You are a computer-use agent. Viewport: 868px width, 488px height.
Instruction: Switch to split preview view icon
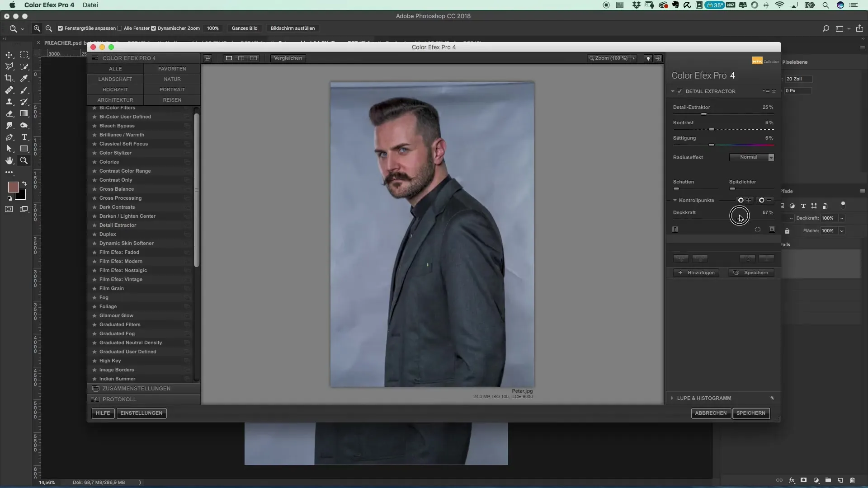(x=241, y=58)
